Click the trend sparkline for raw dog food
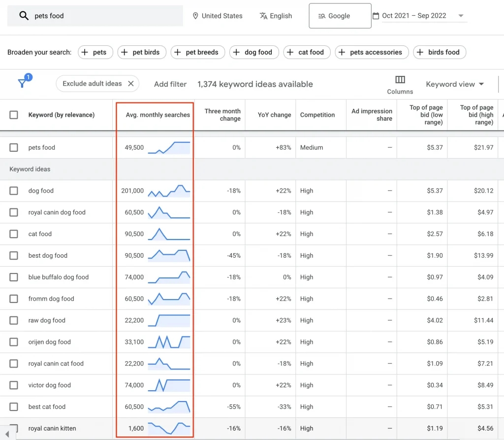504x440 pixels. pyautogui.click(x=169, y=320)
